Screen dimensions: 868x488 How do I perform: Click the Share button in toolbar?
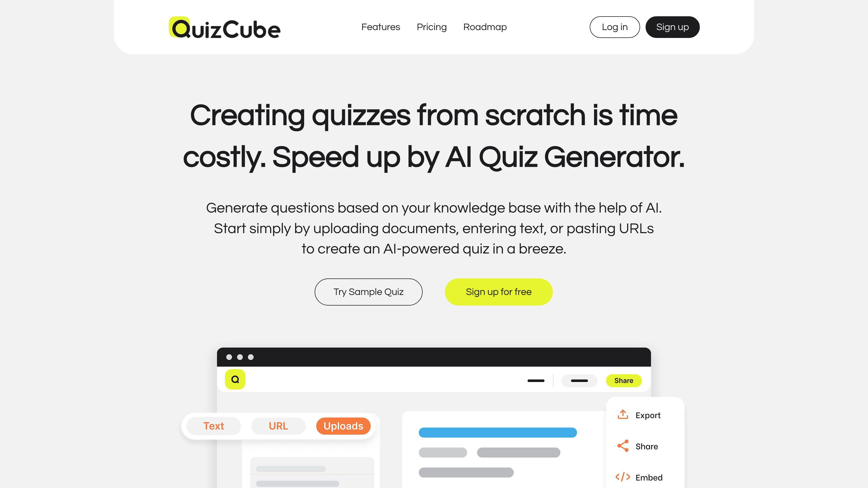624,380
